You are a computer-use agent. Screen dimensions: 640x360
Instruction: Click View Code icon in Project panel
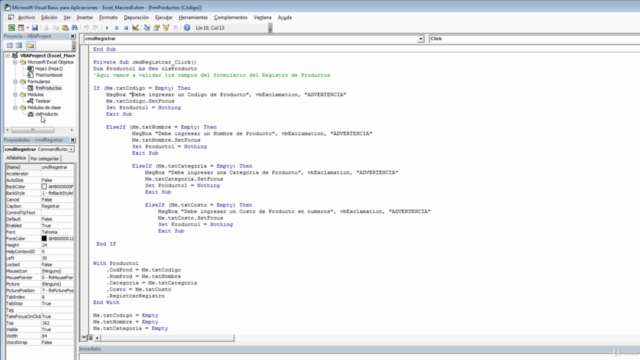point(10,45)
